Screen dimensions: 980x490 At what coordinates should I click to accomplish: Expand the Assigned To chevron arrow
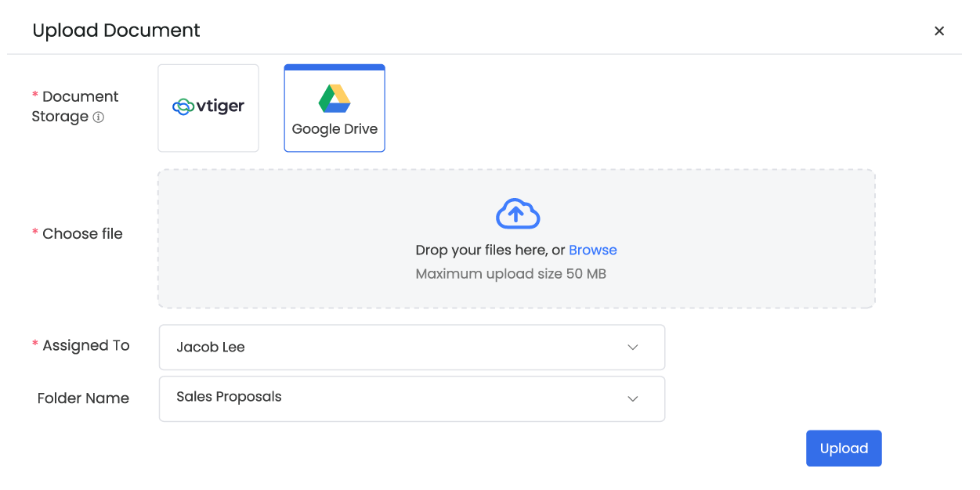(633, 348)
